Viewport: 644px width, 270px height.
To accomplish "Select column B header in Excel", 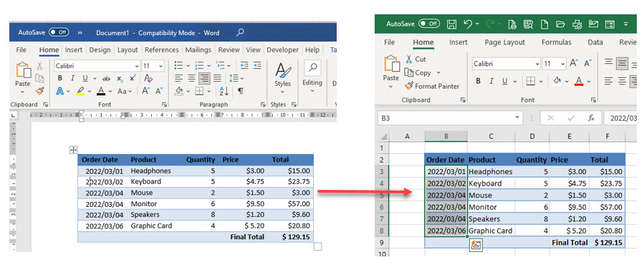I will point(446,136).
